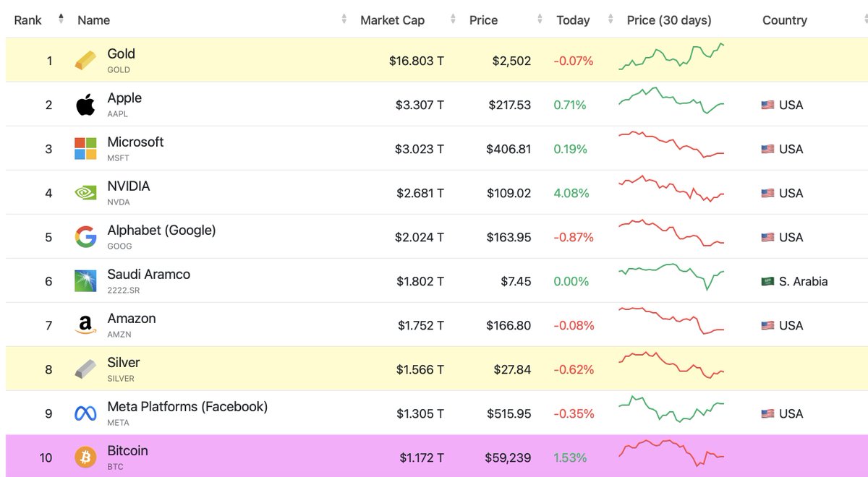Image resolution: width=868 pixels, height=477 pixels.
Task: Open Meta Platforms (Facebook) link
Action: click(x=187, y=406)
